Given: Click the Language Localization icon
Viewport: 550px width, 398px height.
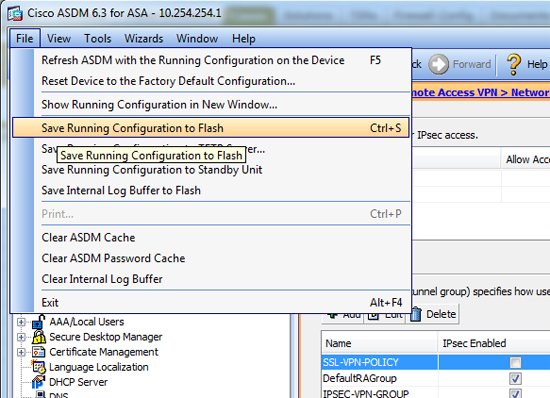Looking at the screenshot, I should [x=39, y=367].
